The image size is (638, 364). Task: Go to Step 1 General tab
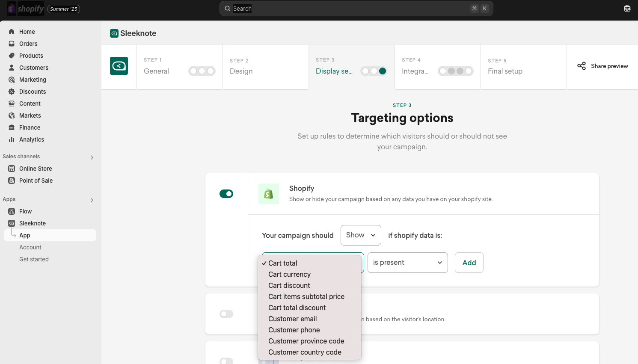(x=180, y=67)
